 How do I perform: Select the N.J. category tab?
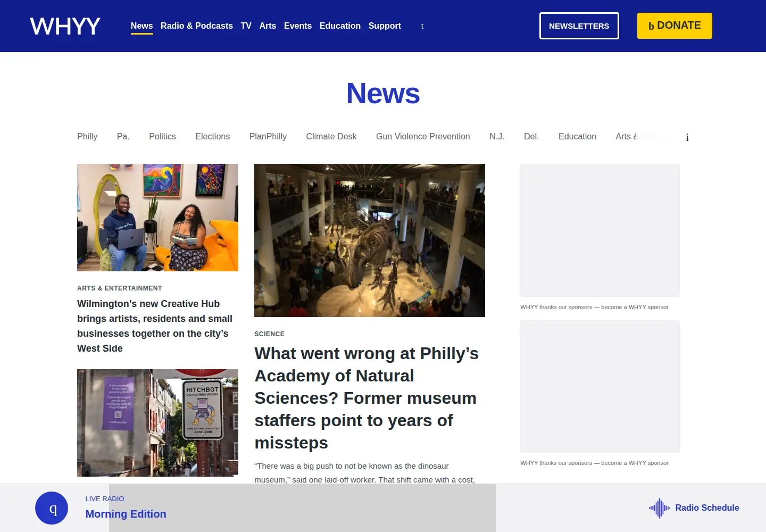tap(497, 137)
